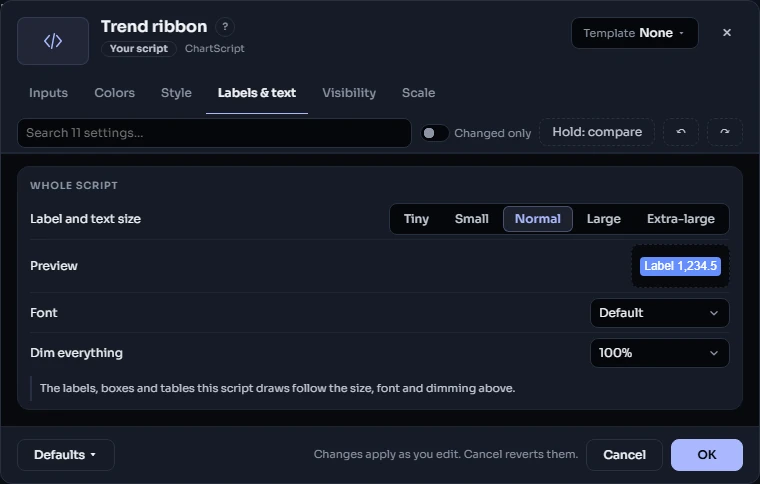Select Small label size
Screen dimensions: 760x484
tap(472, 219)
